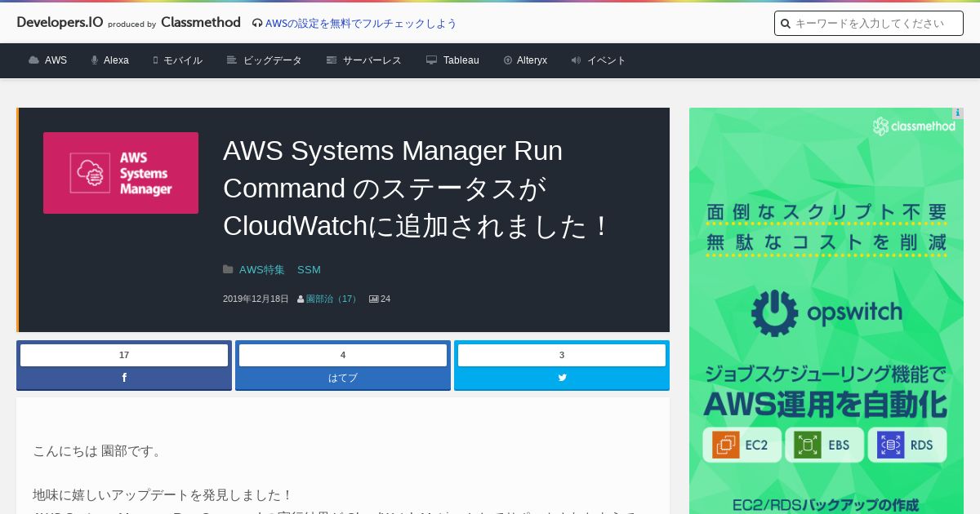The image size is (980, 514).
Task: Click the view count chart icon
Action: tap(373, 299)
